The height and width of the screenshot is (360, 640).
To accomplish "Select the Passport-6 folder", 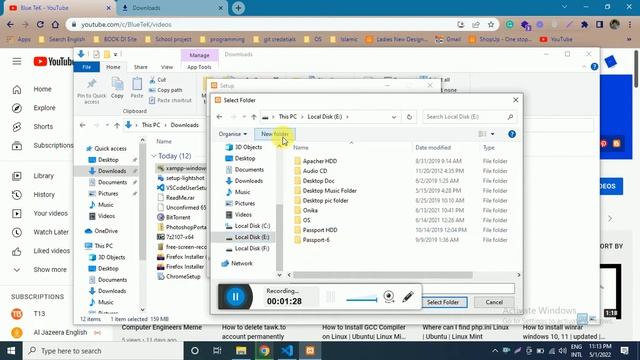I will point(316,240).
